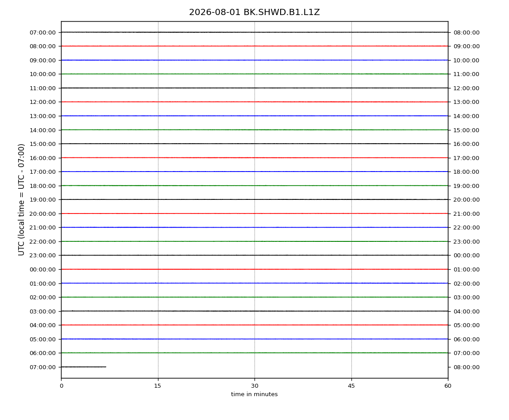Click x-axis tick label "15"
Viewport: 509px width, 420px height.
pos(158,386)
